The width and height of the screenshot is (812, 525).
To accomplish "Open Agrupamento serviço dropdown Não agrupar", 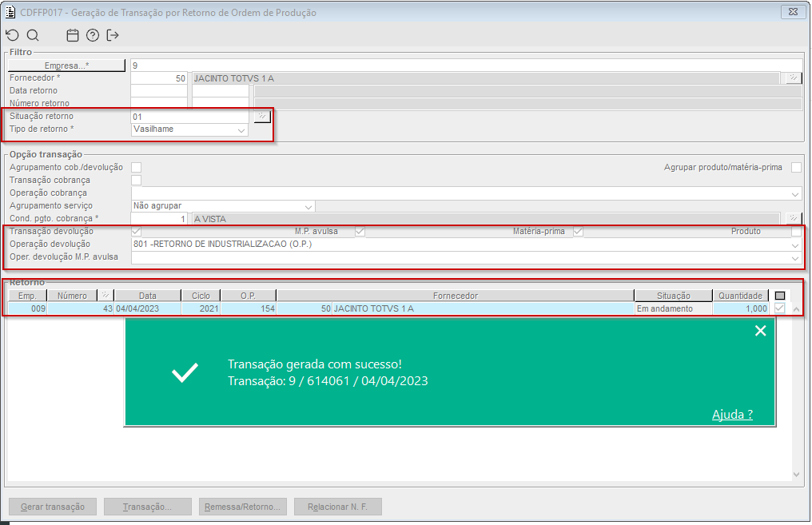I will click(223, 206).
